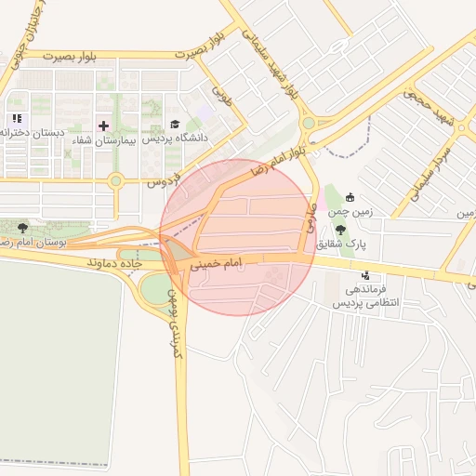Screen dimensions: 476x476
Task: Select the graduation cap icon of دانشگاه پردیس
Action: [x=175, y=125]
